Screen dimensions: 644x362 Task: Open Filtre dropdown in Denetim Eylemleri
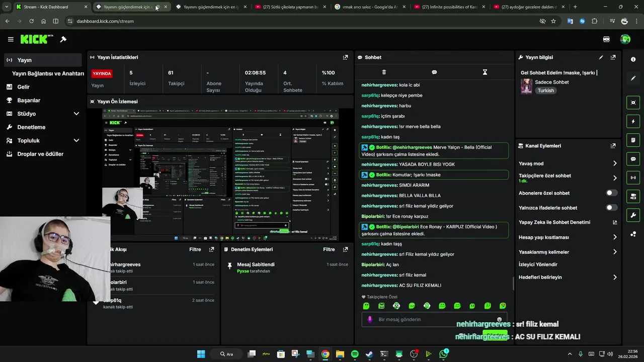coord(329,249)
